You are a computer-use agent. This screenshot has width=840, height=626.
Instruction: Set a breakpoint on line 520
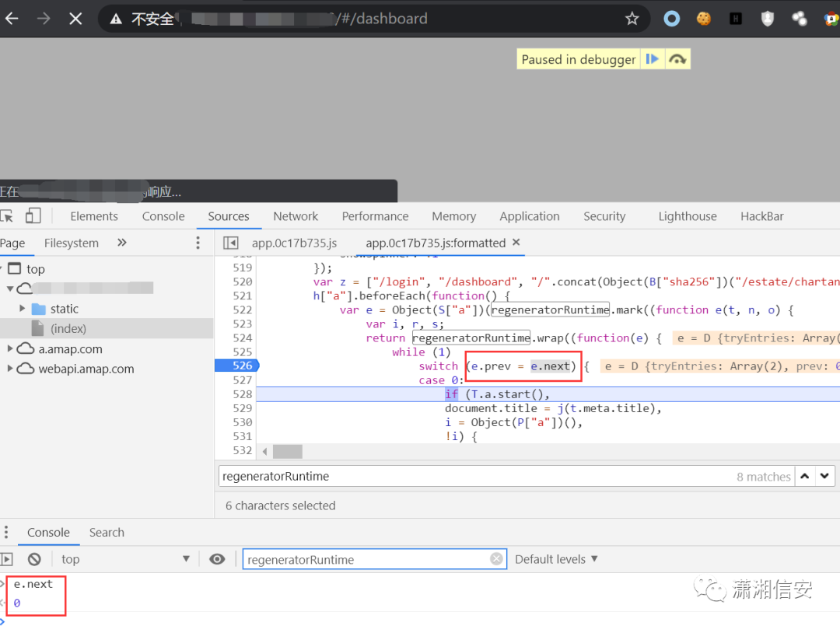(242, 282)
